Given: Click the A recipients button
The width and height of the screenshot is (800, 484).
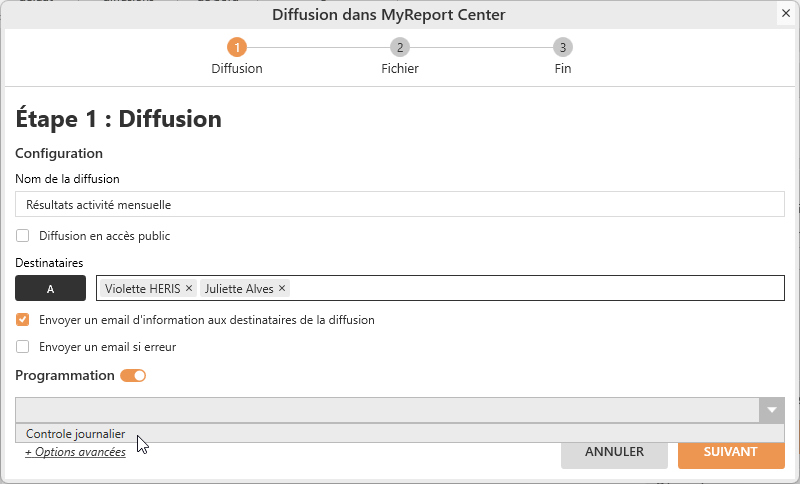Looking at the screenshot, I should click(50, 288).
